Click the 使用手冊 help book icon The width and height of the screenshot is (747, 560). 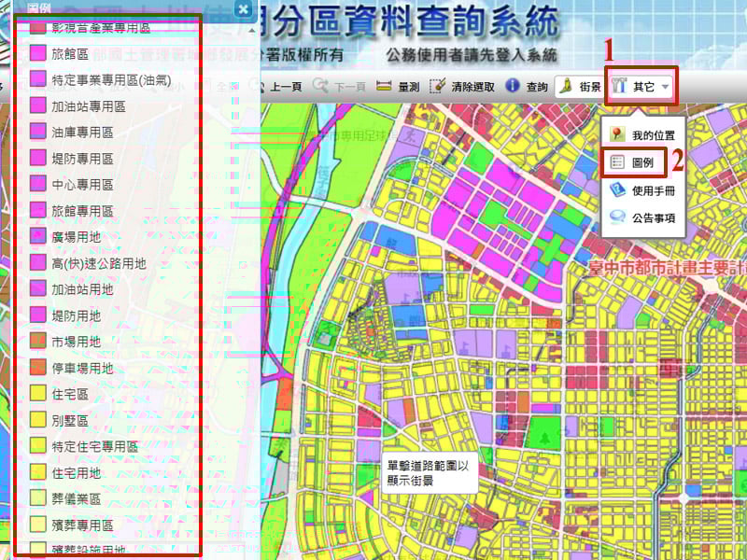(617, 190)
